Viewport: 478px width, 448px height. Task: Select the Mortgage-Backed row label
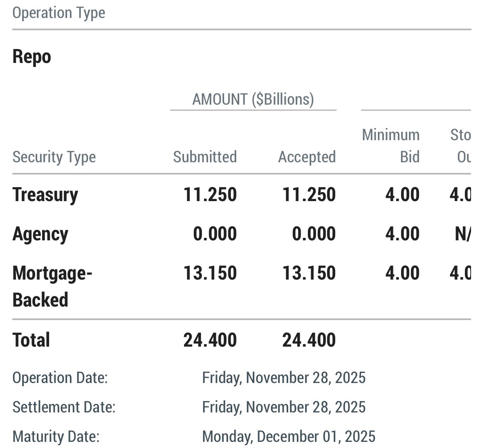52,286
